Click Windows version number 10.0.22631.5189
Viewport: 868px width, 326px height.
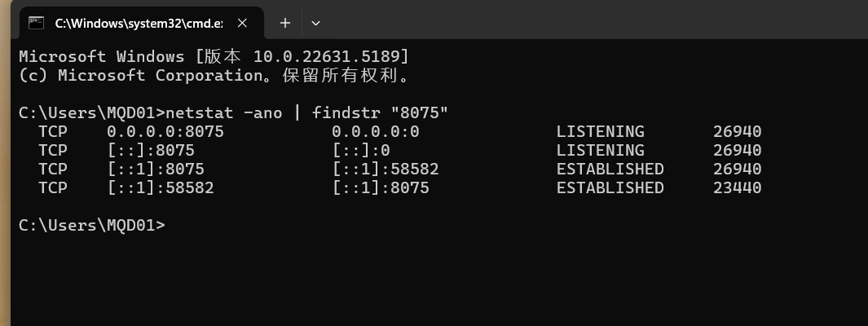point(326,56)
